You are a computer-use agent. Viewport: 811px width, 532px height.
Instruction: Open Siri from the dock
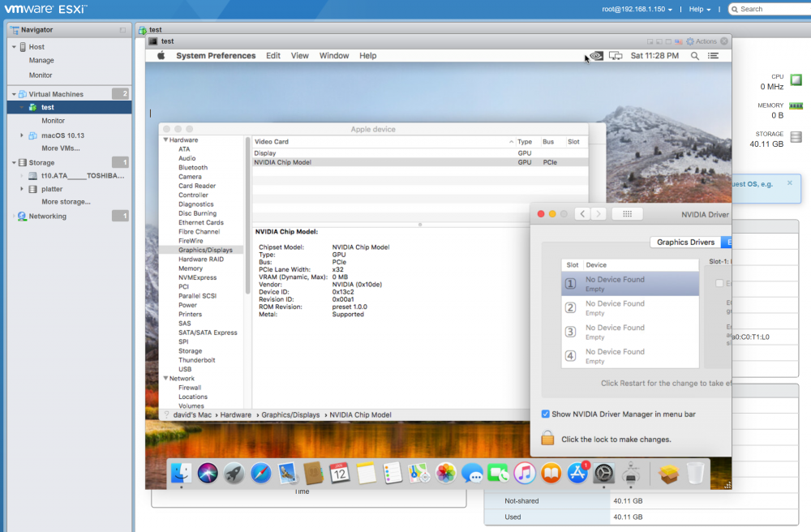click(208, 473)
